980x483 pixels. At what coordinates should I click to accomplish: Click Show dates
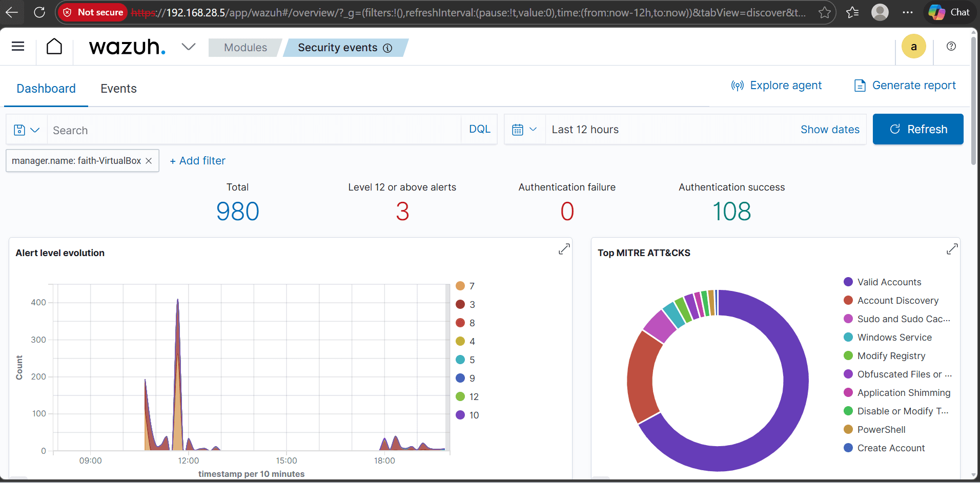coord(830,130)
